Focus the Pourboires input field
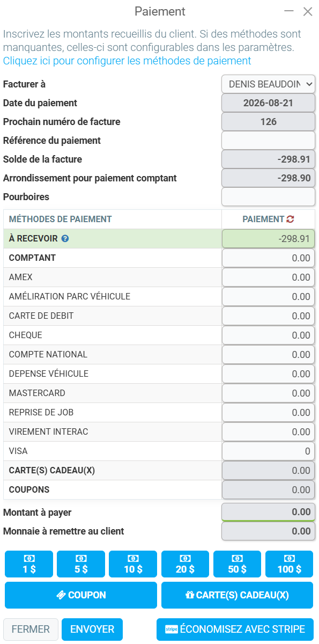 [x=269, y=197]
